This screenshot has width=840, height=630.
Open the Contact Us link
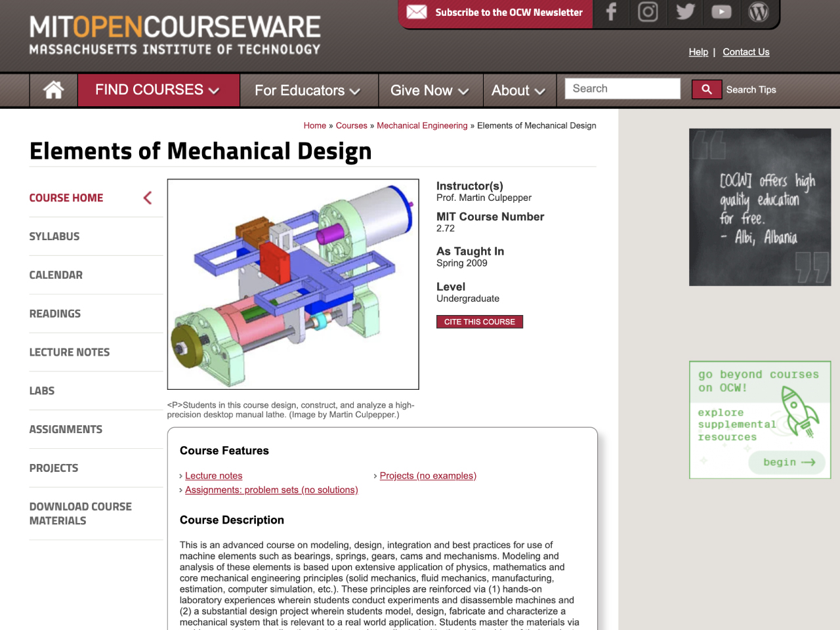(746, 52)
